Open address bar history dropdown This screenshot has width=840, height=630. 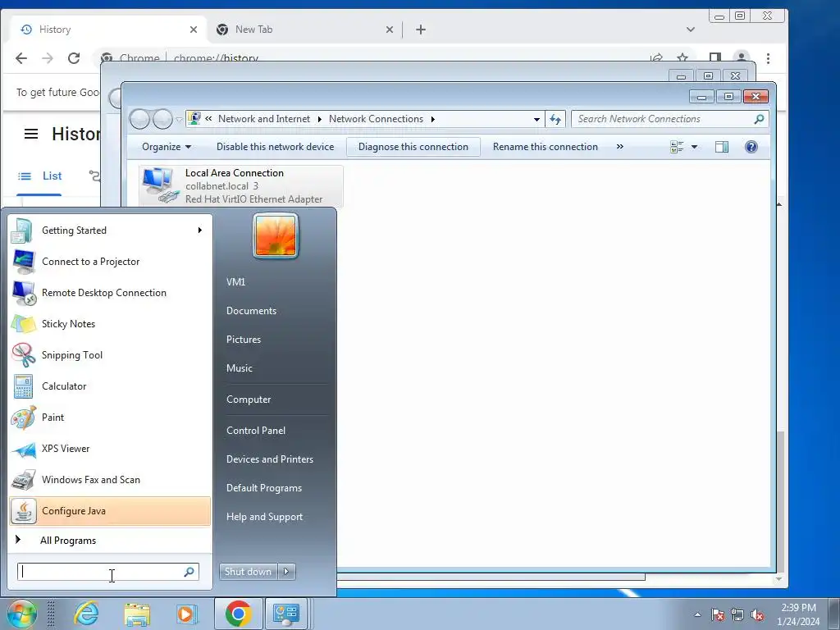click(536, 120)
